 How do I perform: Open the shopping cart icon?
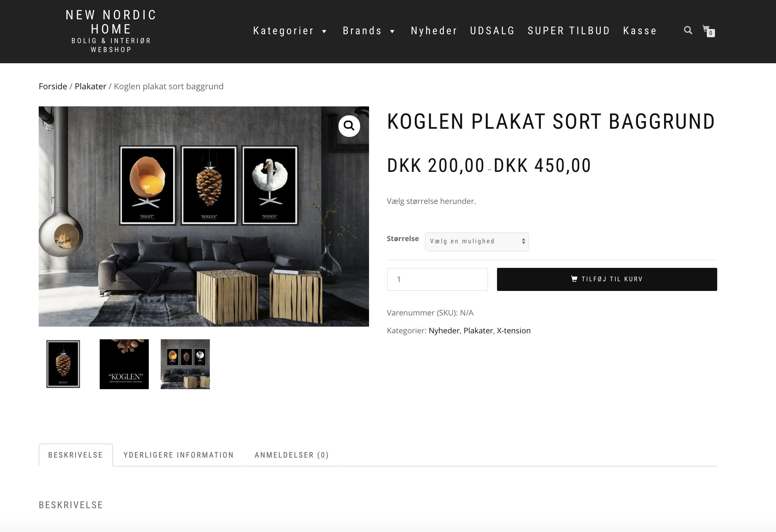click(708, 30)
